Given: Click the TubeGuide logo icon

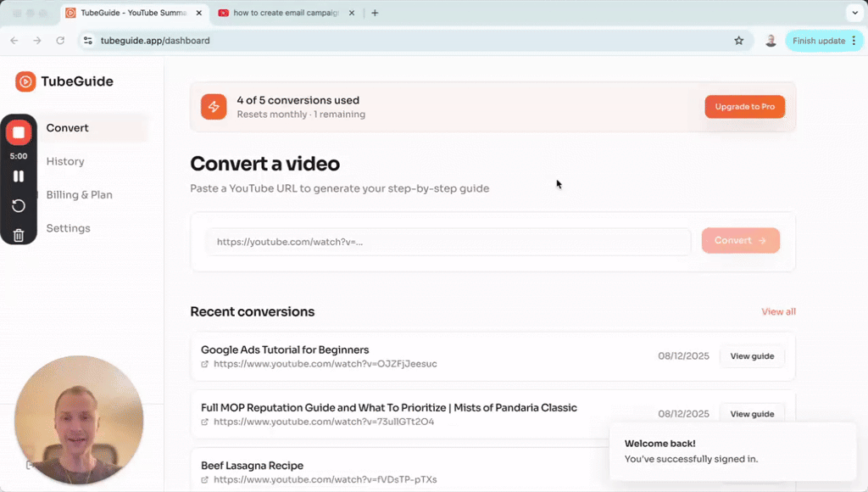Looking at the screenshot, I should pos(25,81).
